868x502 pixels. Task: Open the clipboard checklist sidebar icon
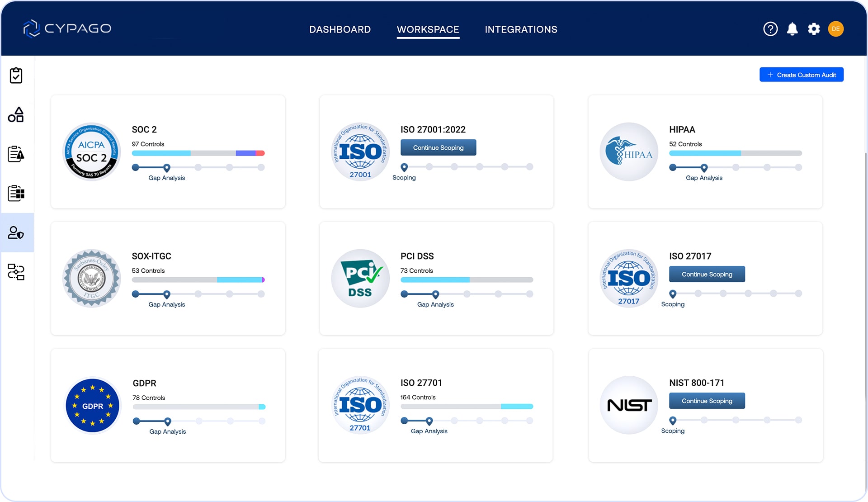tap(16, 76)
